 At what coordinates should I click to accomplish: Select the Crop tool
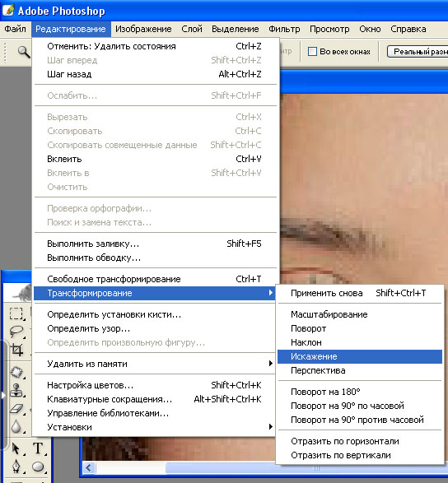(16, 350)
